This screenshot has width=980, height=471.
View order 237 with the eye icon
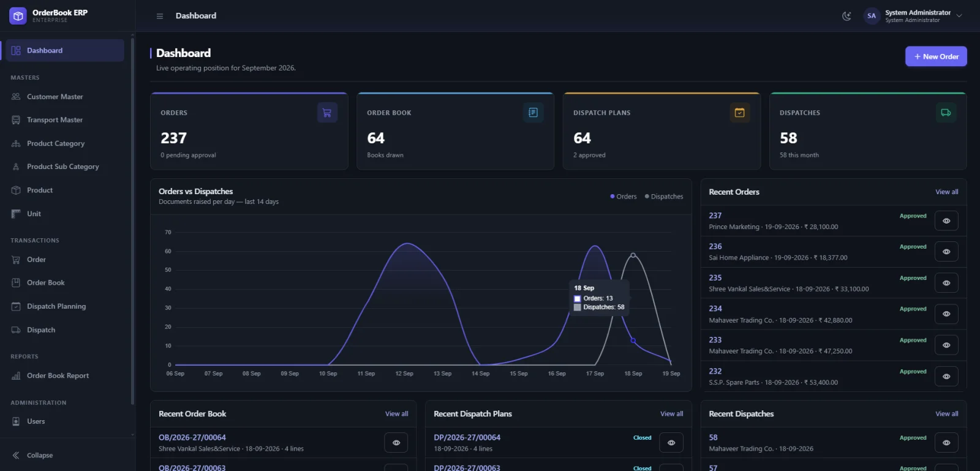tap(946, 221)
